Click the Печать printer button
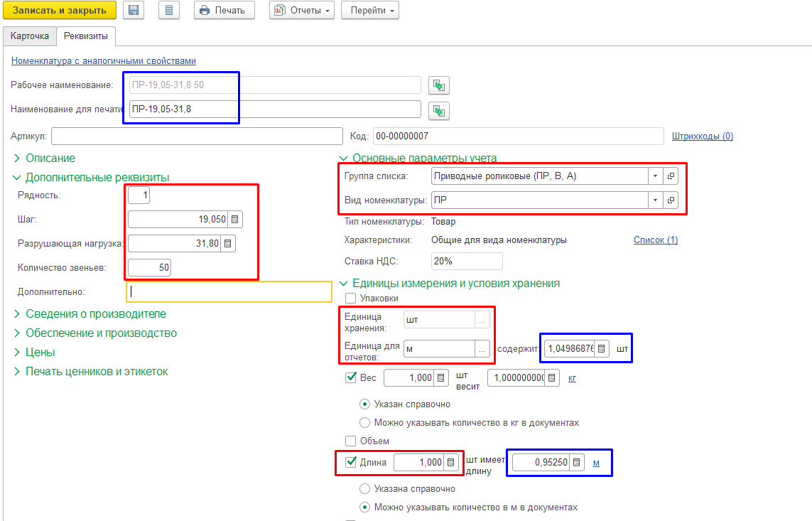 [x=224, y=11]
